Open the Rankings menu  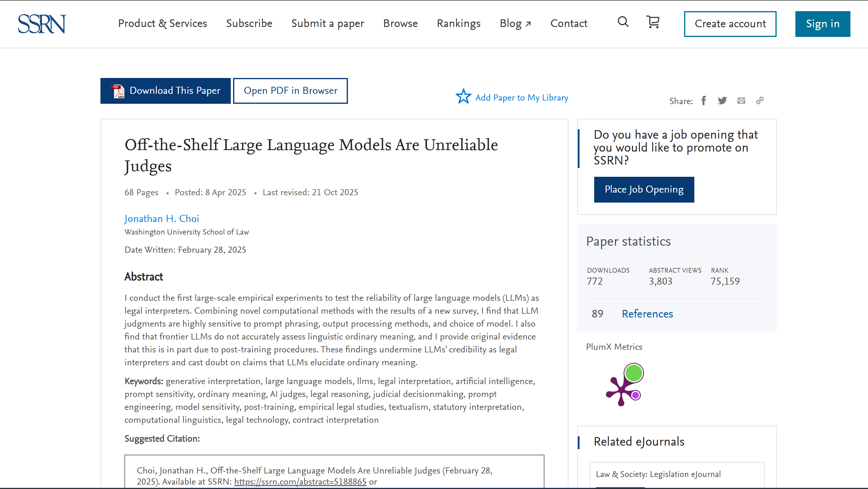[x=459, y=24]
